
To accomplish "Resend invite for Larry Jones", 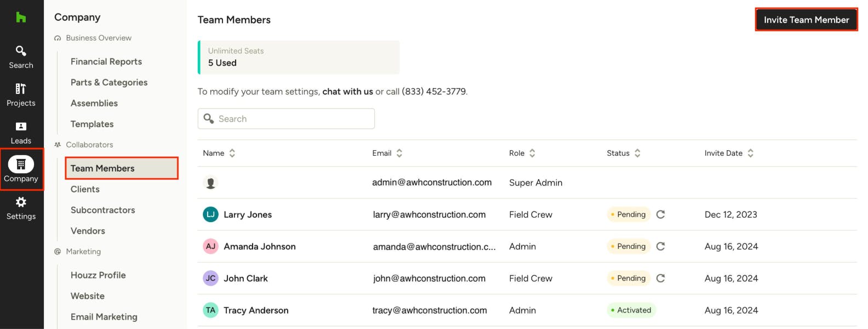I will (x=660, y=214).
